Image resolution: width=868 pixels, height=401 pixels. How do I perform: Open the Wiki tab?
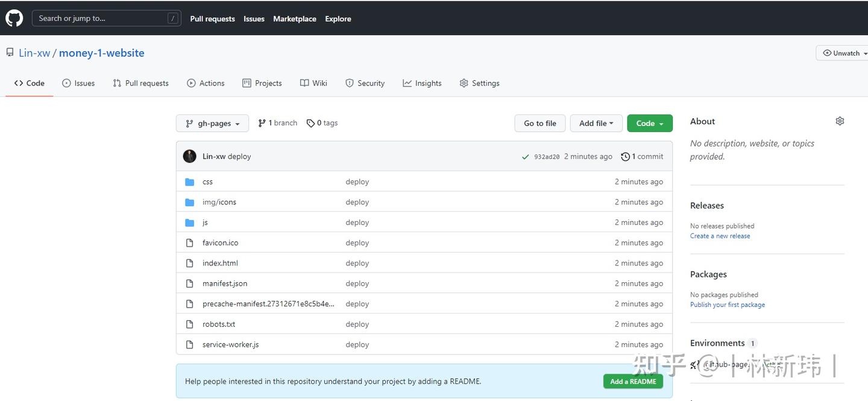click(313, 83)
